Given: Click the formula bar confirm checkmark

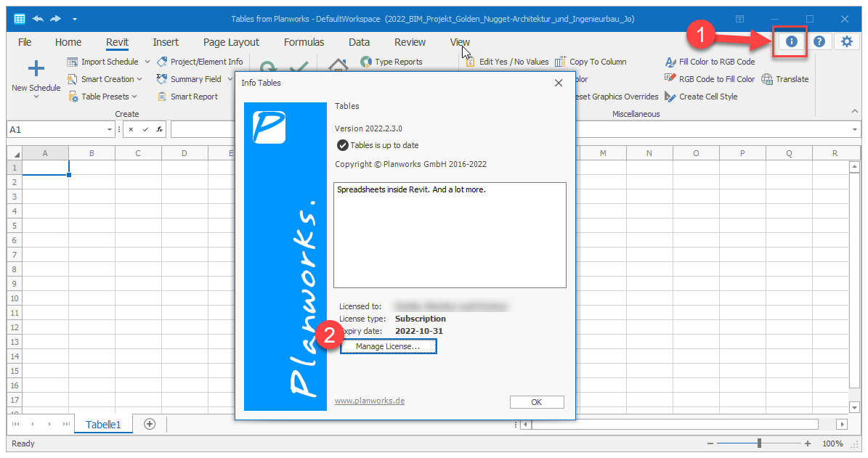Looking at the screenshot, I should tap(145, 129).
